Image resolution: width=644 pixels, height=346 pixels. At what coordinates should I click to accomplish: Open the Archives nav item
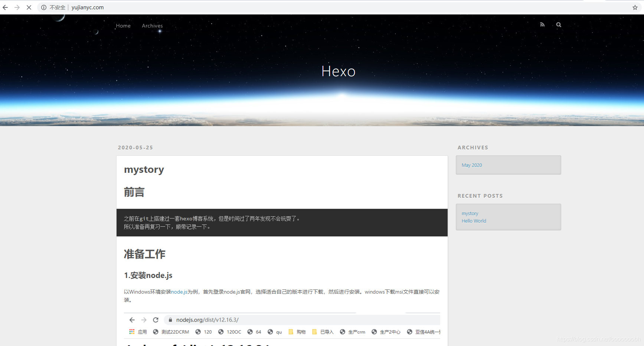[x=152, y=26]
